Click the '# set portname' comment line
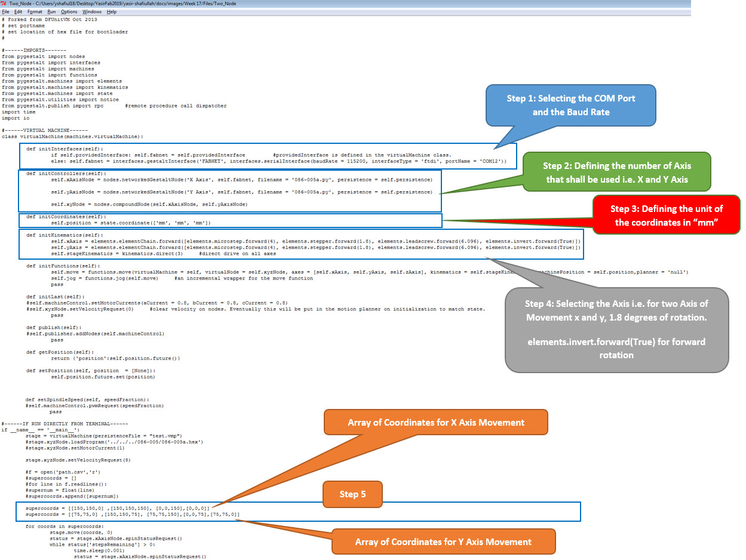The height and width of the screenshot is (560, 746). [23, 26]
